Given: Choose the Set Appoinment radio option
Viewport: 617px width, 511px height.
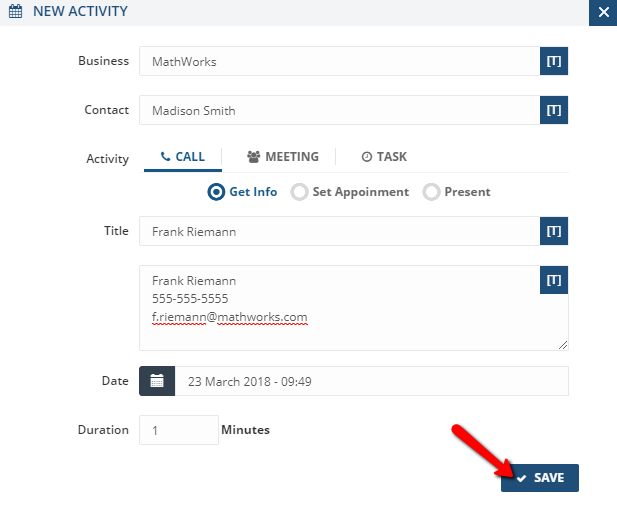Looking at the screenshot, I should click(x=299, y=192).
